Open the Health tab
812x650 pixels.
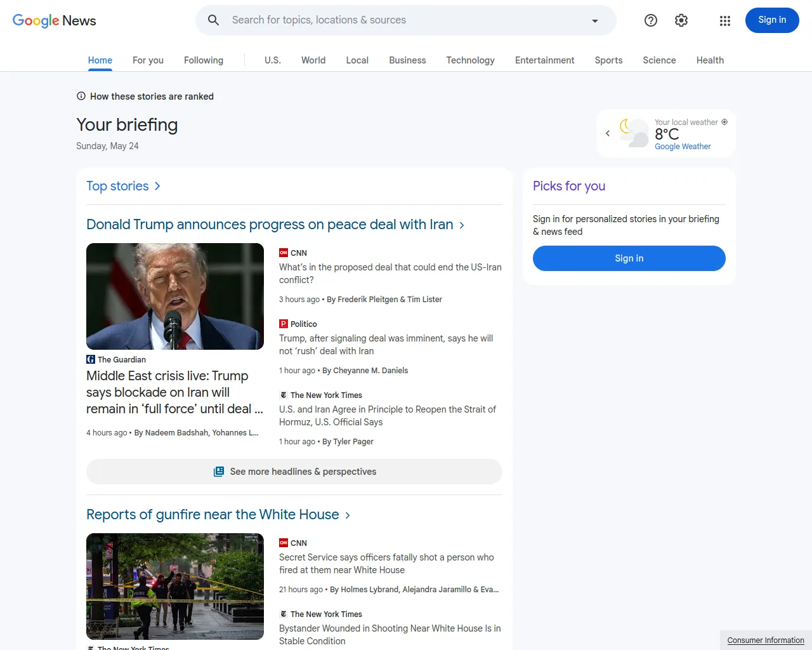point(710,60)
